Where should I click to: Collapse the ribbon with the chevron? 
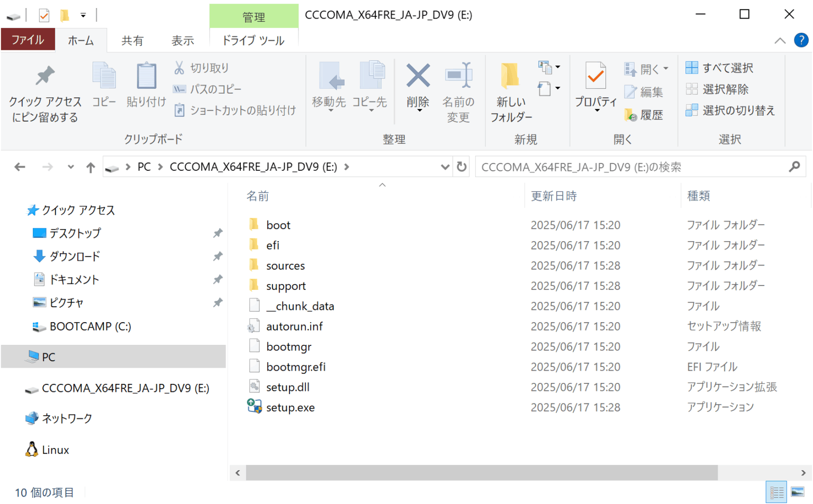pyautogui.click(x=780, y=40)
